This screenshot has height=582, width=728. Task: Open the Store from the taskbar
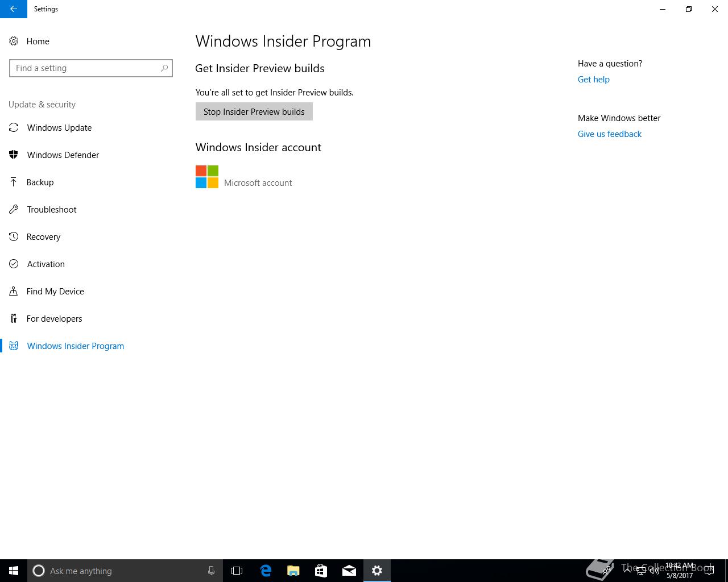click(x=321, y=571)
